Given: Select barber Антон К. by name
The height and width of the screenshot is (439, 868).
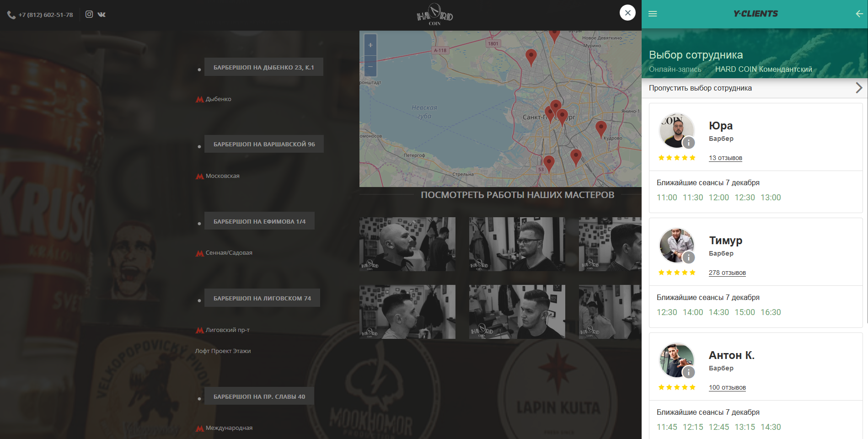Looking at the screenshot, I should click(x=732, y=355).
